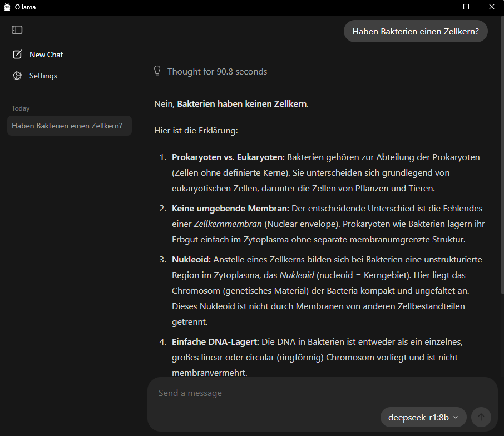Click the bold 'Bakterien haben keinen Zellkern' text
The height and width of the screenshot is (436, 504).
(241, 104)
